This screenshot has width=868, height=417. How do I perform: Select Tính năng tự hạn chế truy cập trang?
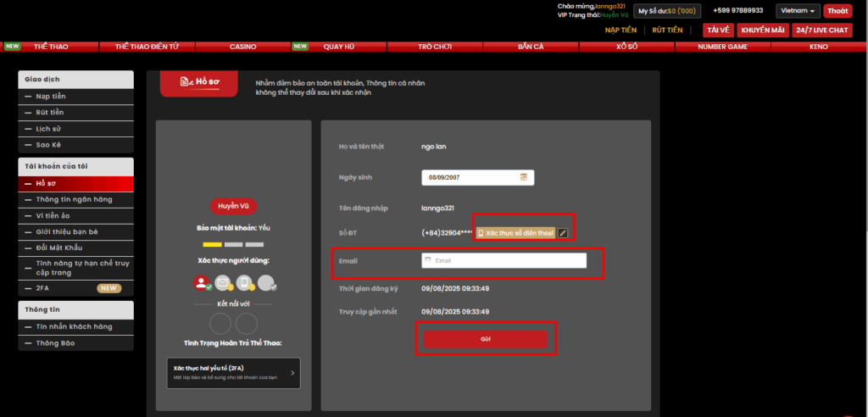(75, 268)
